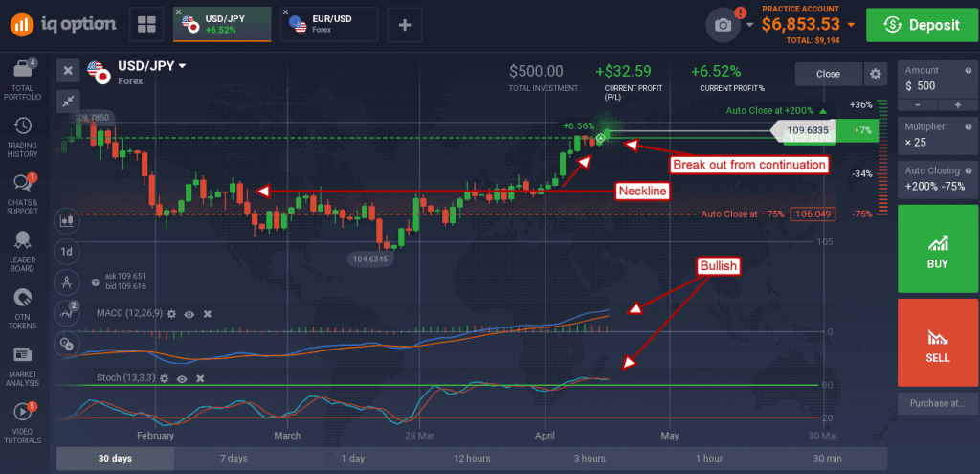Screen dimensions: 980x474
Task: Open the Leader Board
Action: point(23,251)
